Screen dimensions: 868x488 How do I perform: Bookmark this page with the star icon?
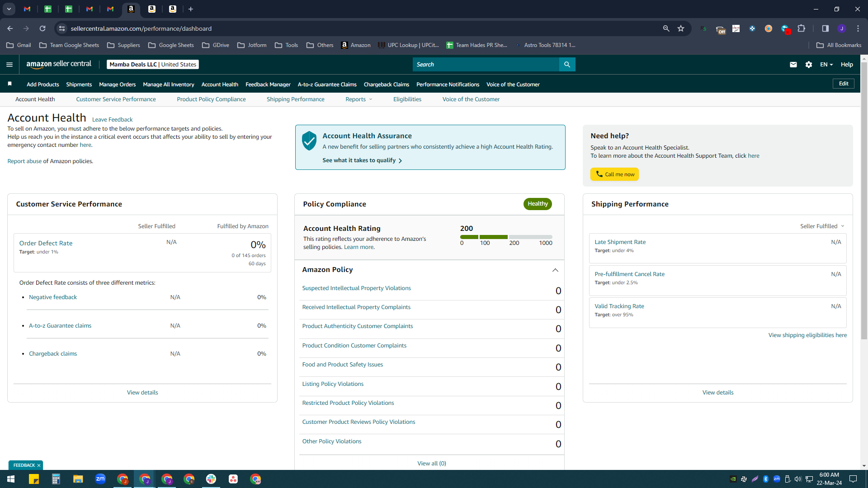(681, 28)
